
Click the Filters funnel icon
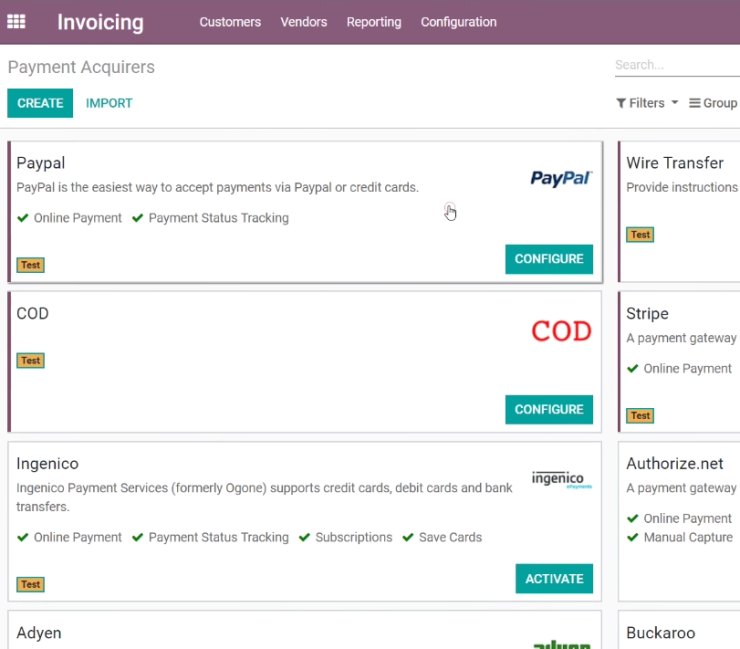[621, 103]
